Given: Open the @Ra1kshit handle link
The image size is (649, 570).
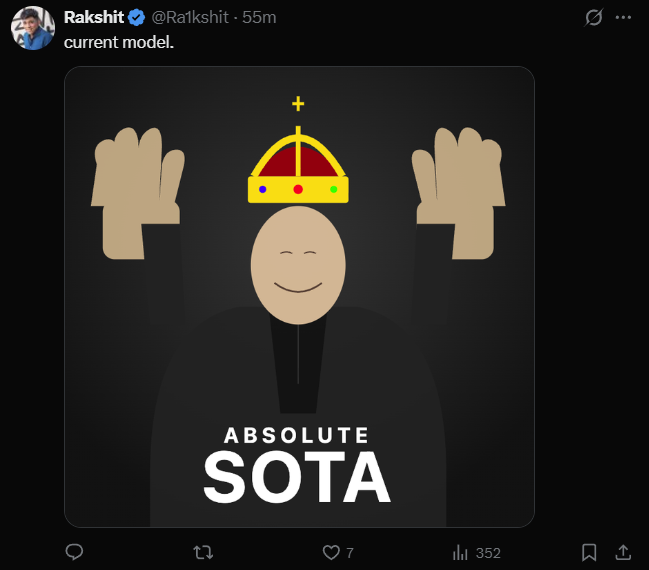Looking at the screenshot, I should (x=190, y=18).
